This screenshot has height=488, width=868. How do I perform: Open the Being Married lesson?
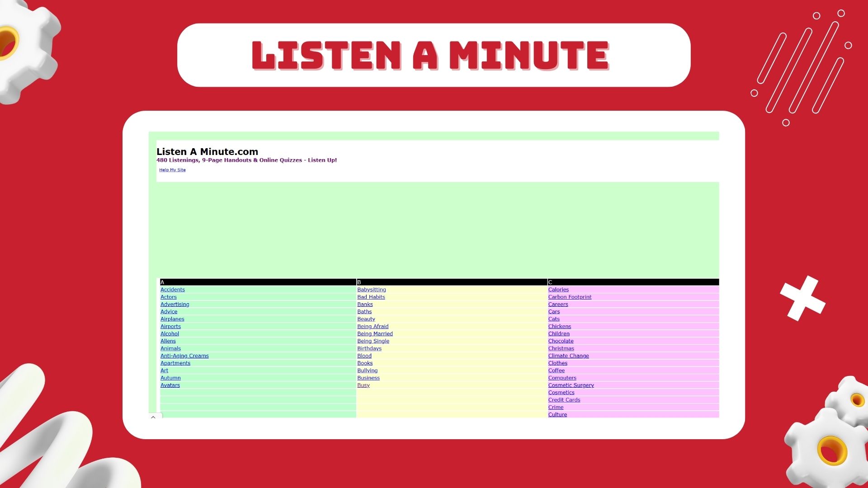tap(375, 333)
